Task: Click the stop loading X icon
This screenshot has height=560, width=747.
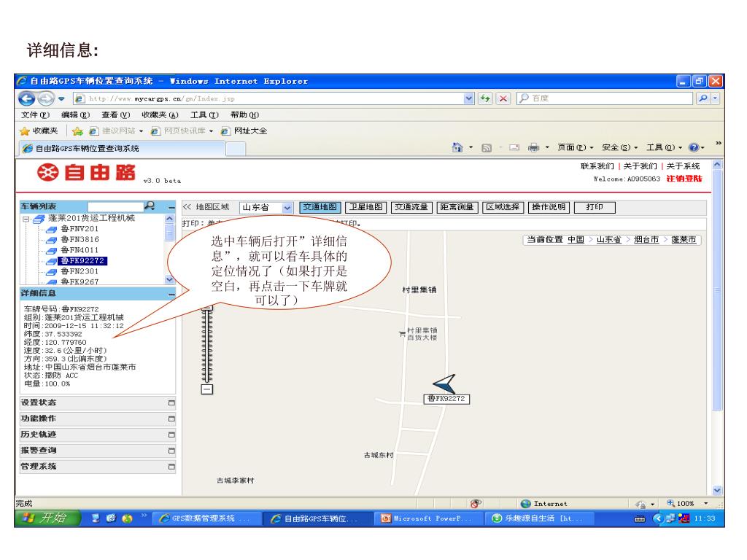Action: coord(503,98)
